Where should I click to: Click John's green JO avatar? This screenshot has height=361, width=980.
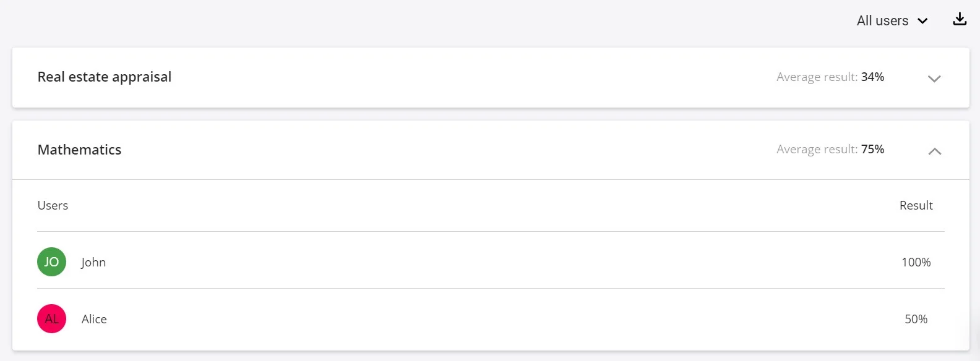(x=51, y=262)
